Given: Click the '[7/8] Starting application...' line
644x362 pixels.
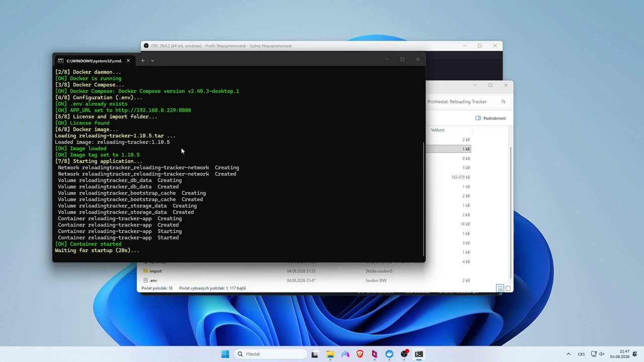Looking at the screenshot, I should coord(99,161).
